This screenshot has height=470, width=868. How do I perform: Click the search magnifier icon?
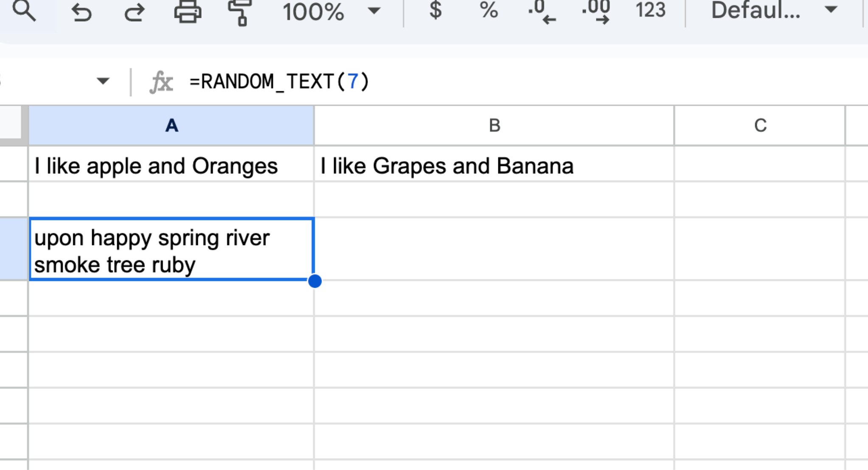coord(24,11)
